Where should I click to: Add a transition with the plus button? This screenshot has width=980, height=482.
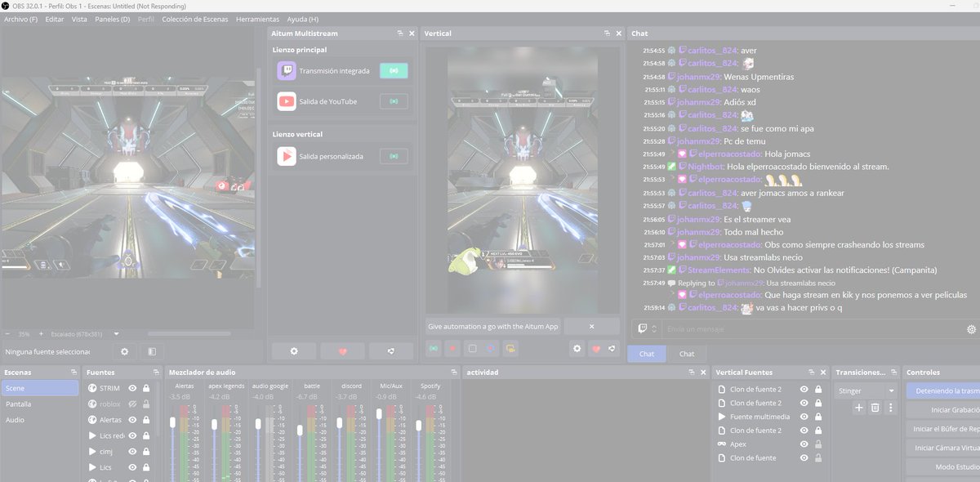pos(859,408)
